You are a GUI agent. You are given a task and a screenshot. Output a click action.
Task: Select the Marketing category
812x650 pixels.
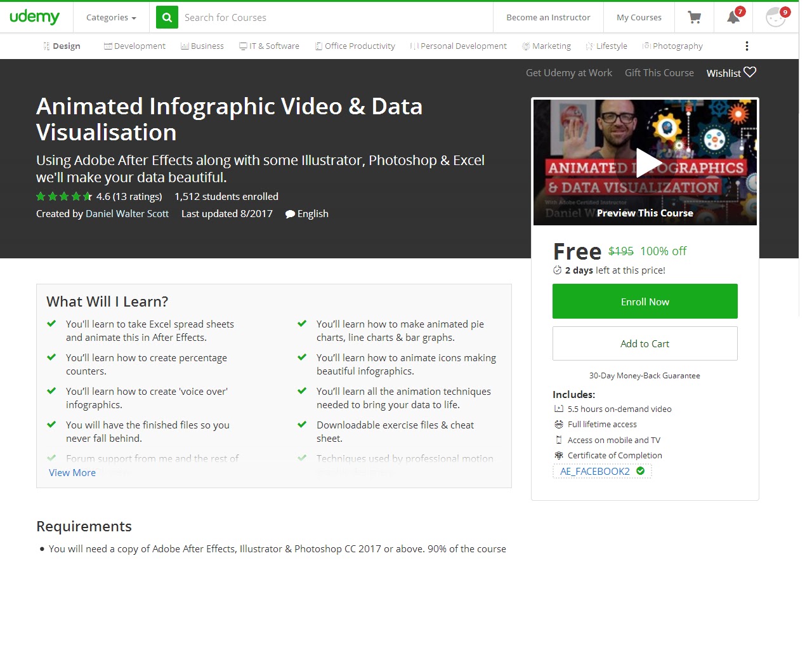546,46
